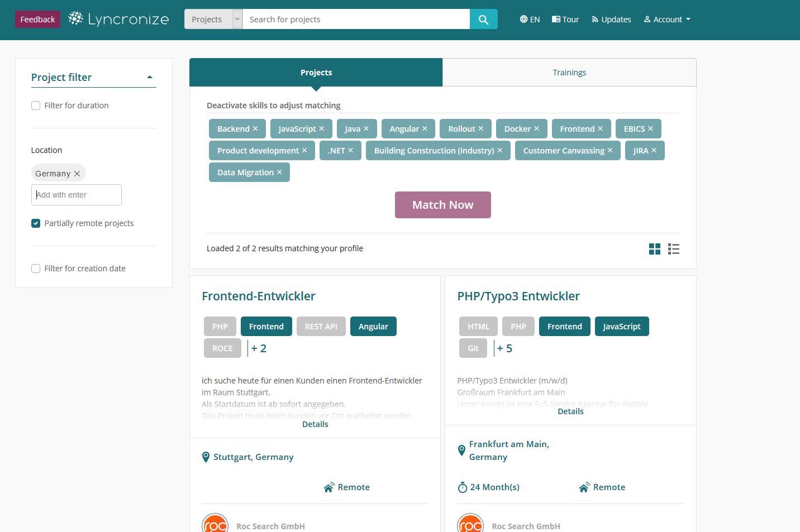
Task: Start the Tour
Action: click(565, 20)
